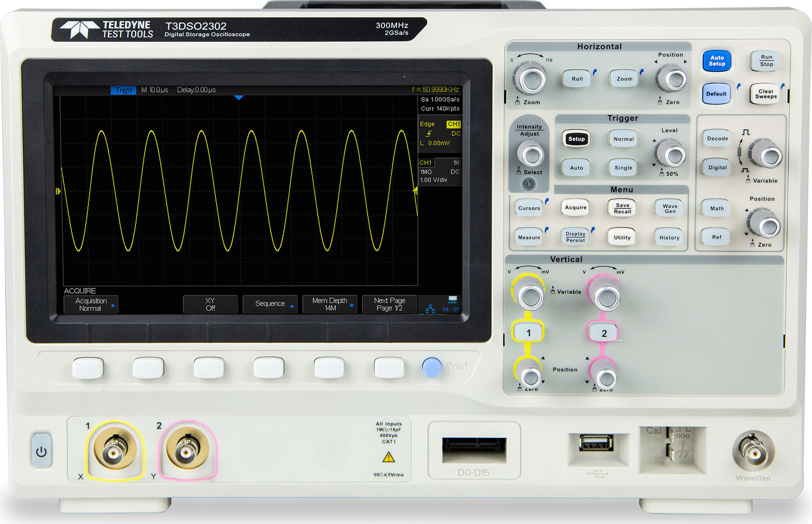The image size is (812, 524).
Task: Toggle XY Off mode in the Acquire menu
Action: (210, 304)
